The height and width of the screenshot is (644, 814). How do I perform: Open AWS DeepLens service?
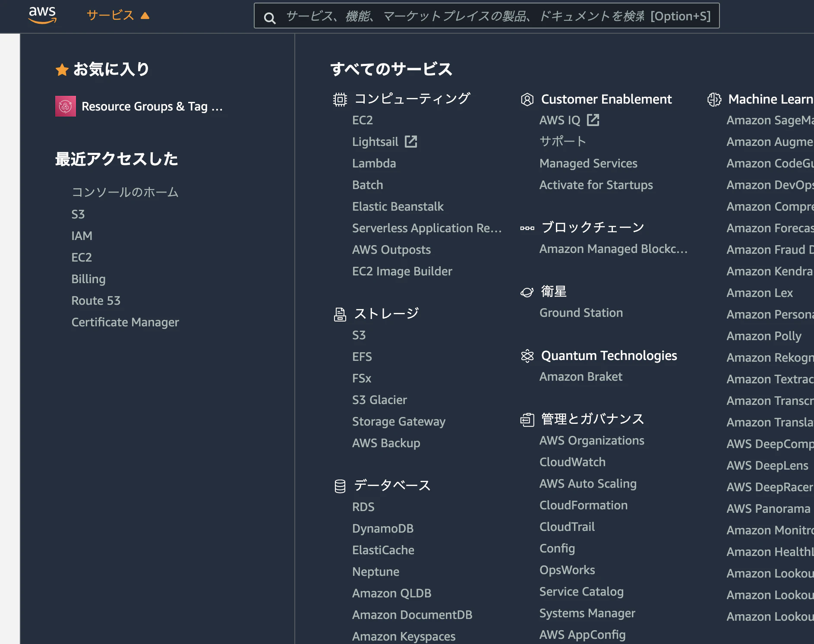point(768,465)
